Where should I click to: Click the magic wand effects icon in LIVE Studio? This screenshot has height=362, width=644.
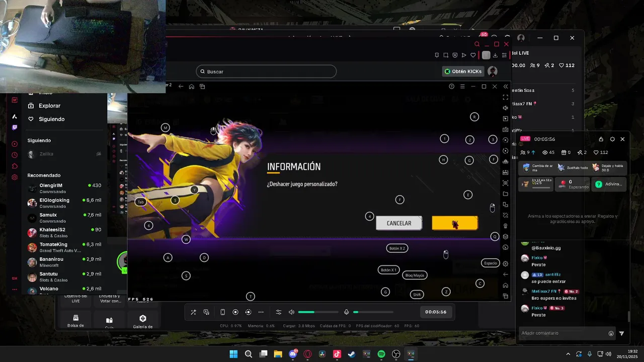pyautogui.click(x=193, y=312)
